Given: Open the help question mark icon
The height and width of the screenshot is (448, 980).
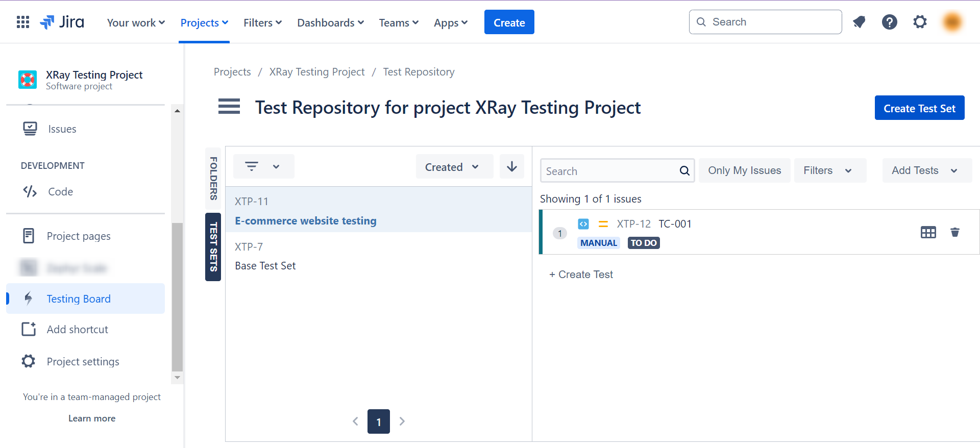Looking at the screenshot, I should point(889,22).
